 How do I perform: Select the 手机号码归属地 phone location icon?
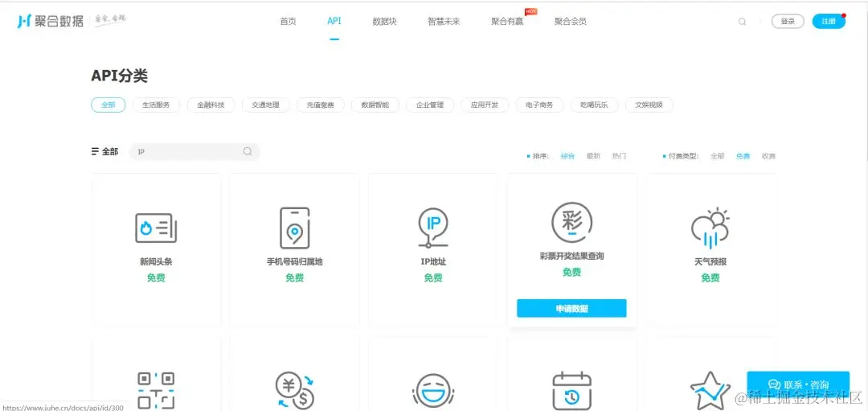pos(294,228)
